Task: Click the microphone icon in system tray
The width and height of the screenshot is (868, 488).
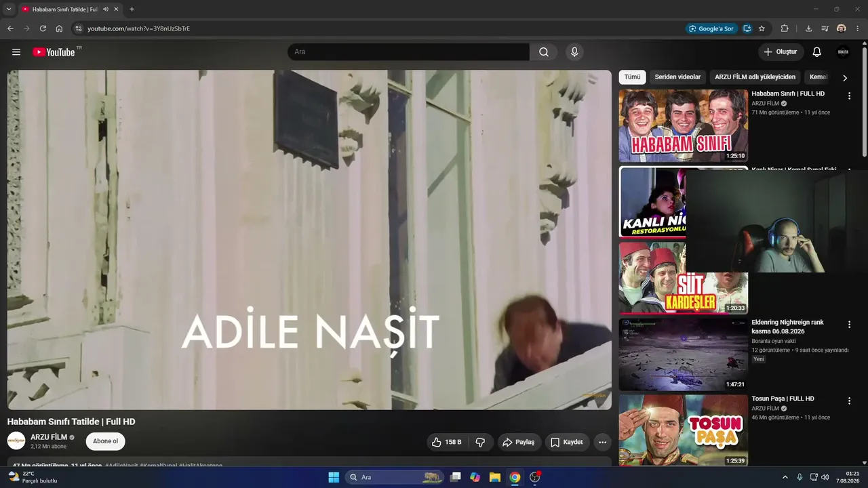Action: pyautogui.click(x=800, y=477)
